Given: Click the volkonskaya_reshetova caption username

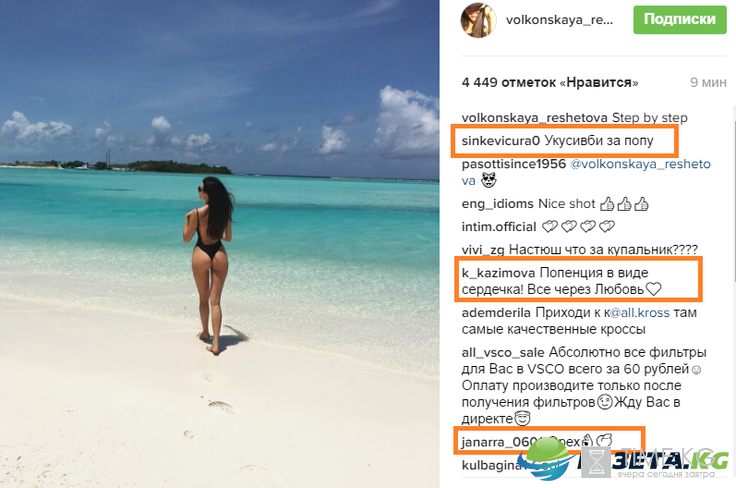Looking at the screenshot, I should [x=535, y=118].
